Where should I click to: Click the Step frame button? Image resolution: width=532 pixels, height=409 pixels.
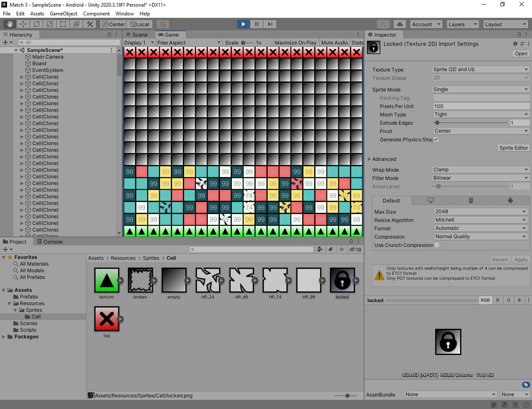coord(270,24)
